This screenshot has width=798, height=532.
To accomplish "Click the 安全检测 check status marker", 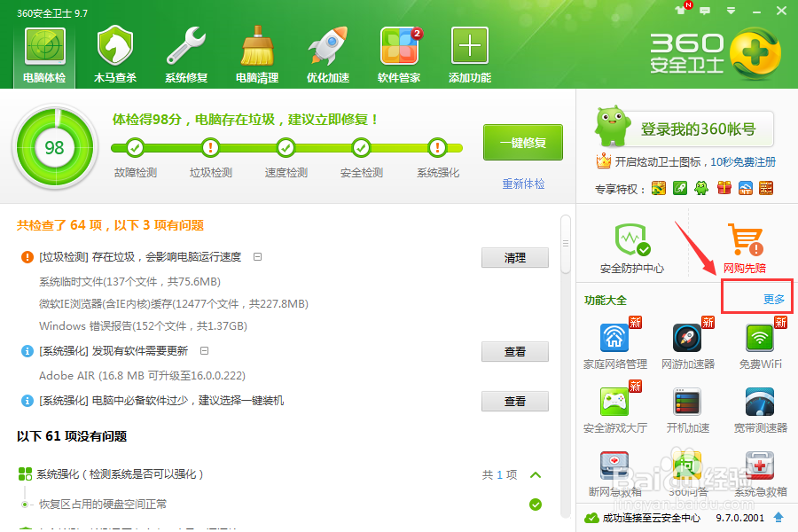I will click(x=361, y=148).
